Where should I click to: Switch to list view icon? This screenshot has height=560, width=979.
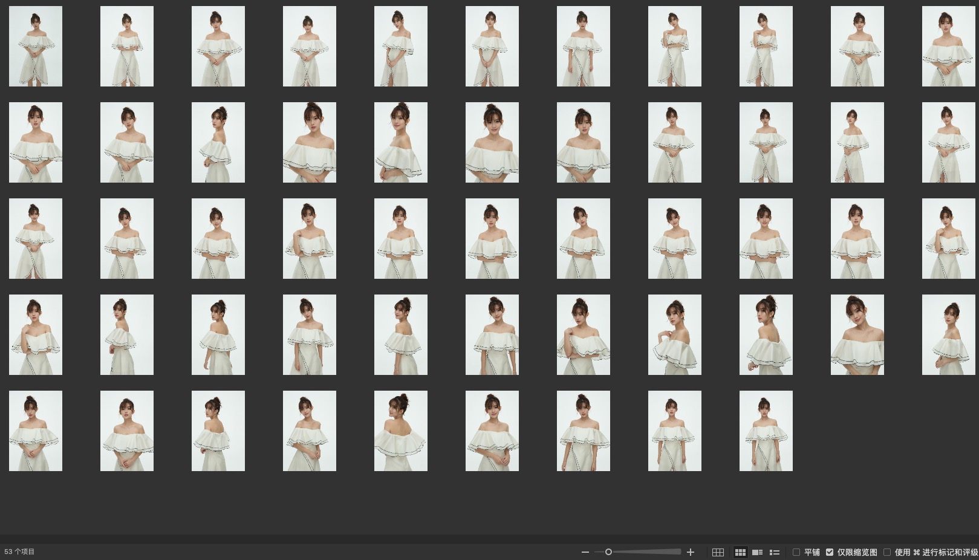(x=774, y=552)
